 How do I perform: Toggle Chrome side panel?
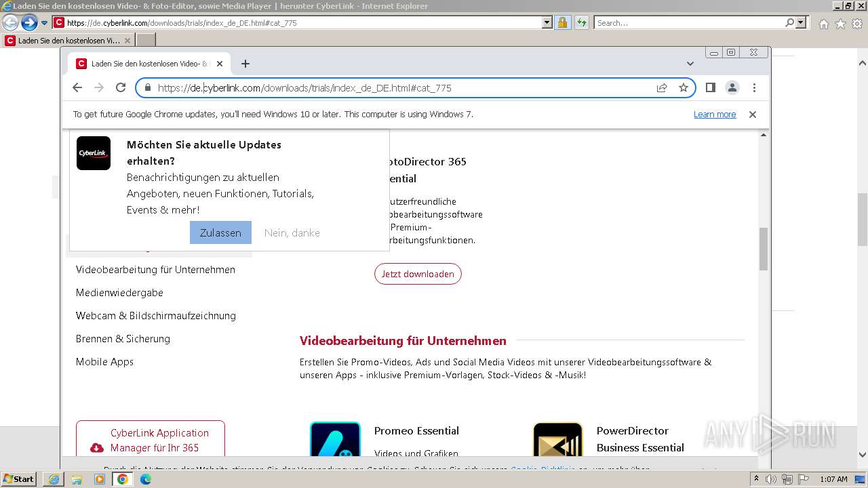[x=711, y=87]
